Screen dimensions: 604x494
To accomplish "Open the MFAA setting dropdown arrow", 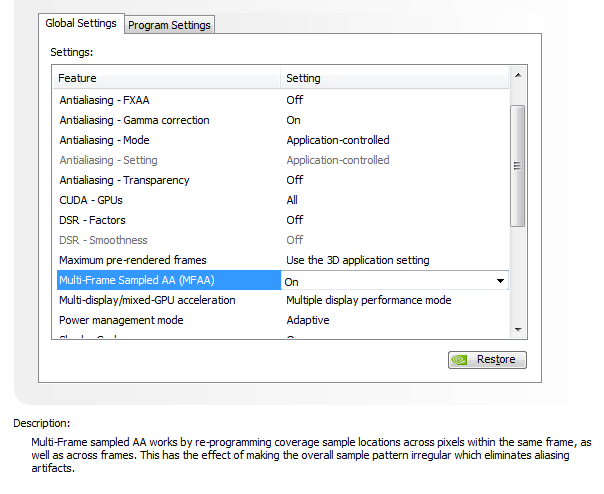I will 500,281.
